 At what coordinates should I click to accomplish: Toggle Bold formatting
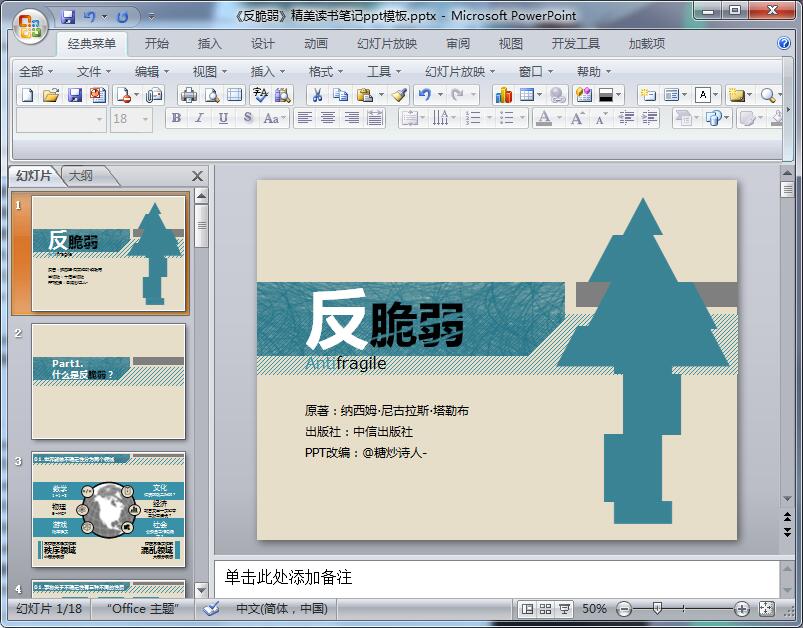tap(176, 119)
